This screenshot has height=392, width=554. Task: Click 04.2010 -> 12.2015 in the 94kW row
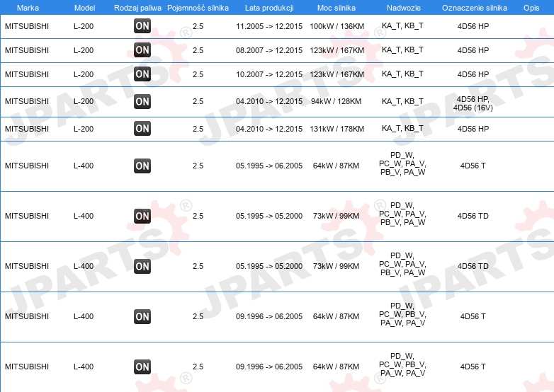(x=269, y=101)
